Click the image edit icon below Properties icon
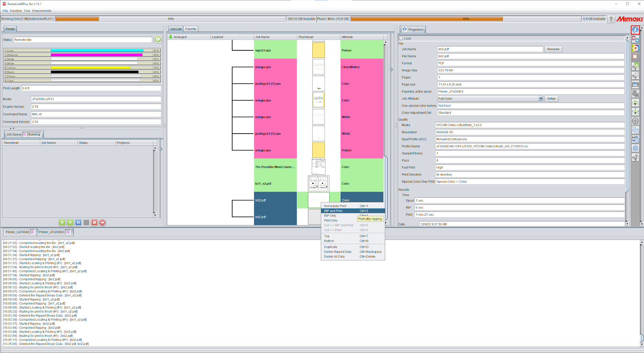The width and height of the screenshot is (644, 353). pos(635,39)
